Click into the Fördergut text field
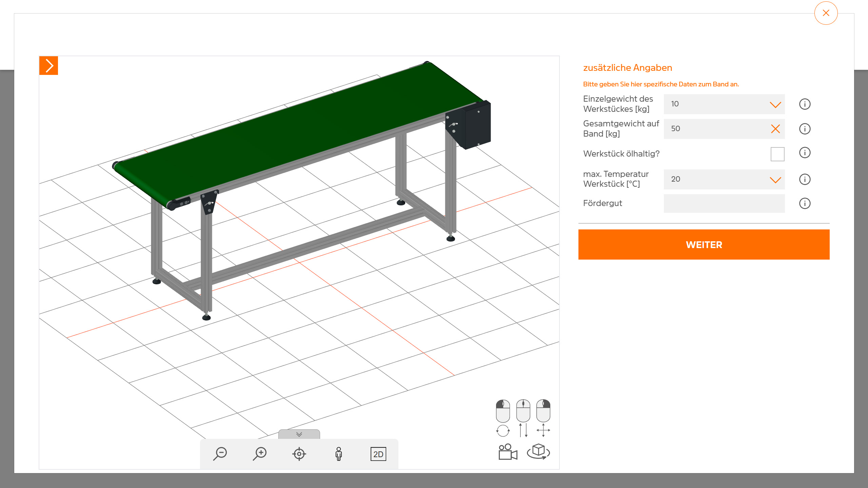This screenshot has width=868, height=488. pos(724,203)
